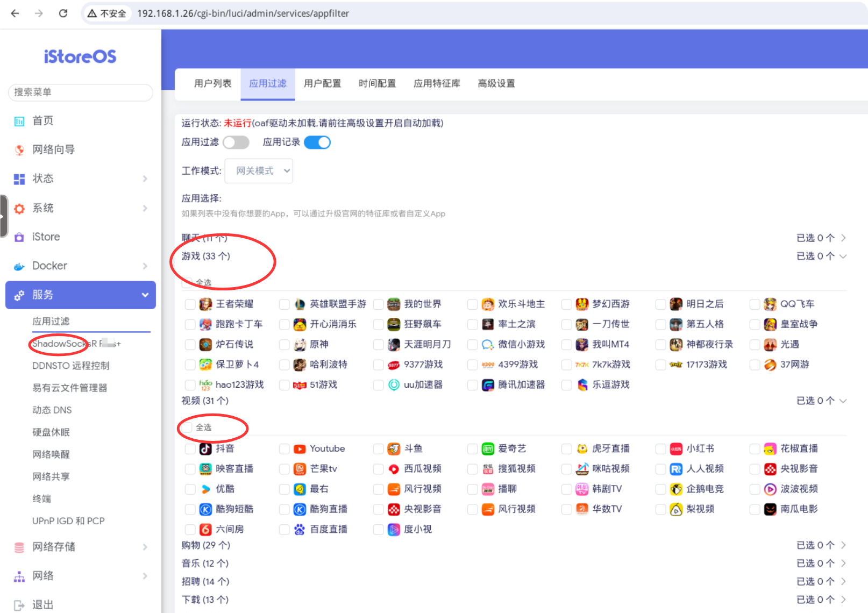The image size is (868, 613).
Task: Open the Docker sidebar section icon
Action: (x=19, y=266)
